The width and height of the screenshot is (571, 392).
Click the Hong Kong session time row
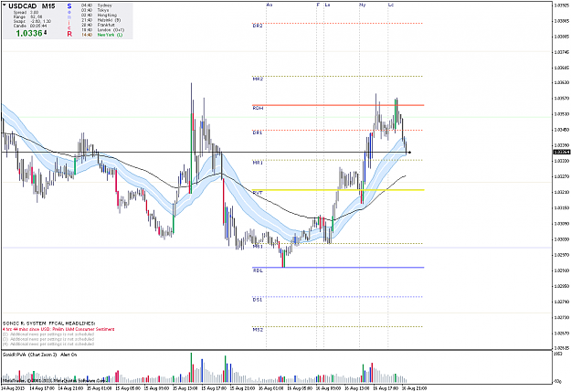click(99, 16)
